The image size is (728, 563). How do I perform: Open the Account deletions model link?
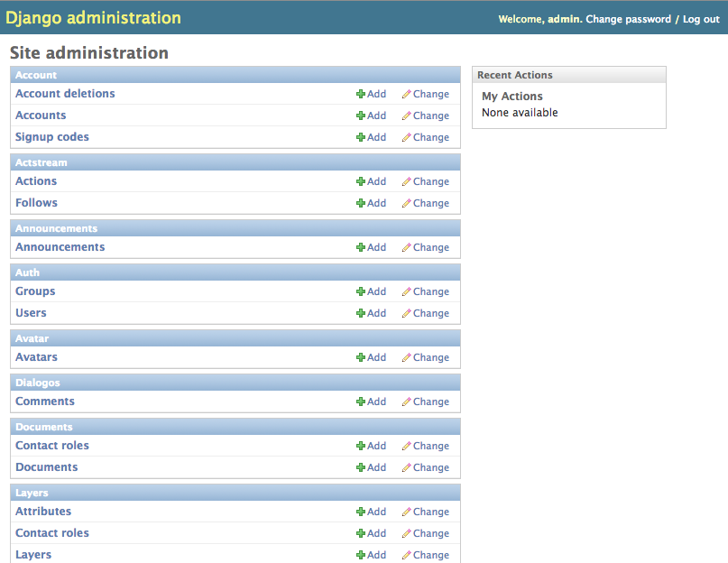65,93
